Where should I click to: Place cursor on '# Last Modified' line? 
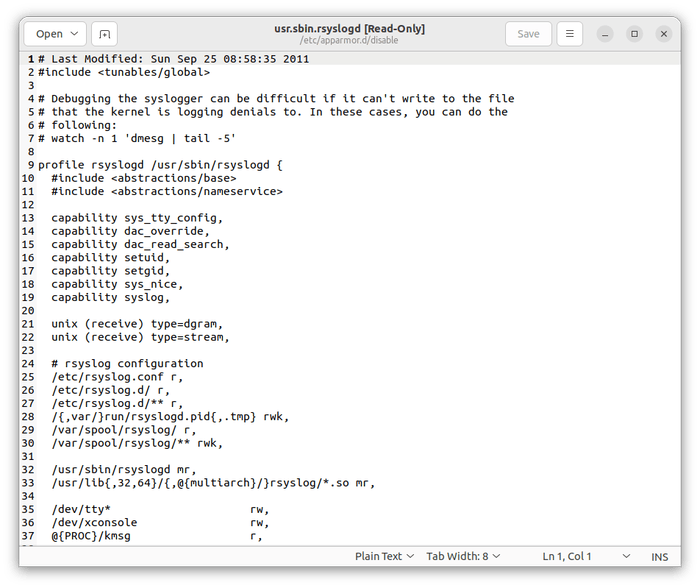point(174,59)
